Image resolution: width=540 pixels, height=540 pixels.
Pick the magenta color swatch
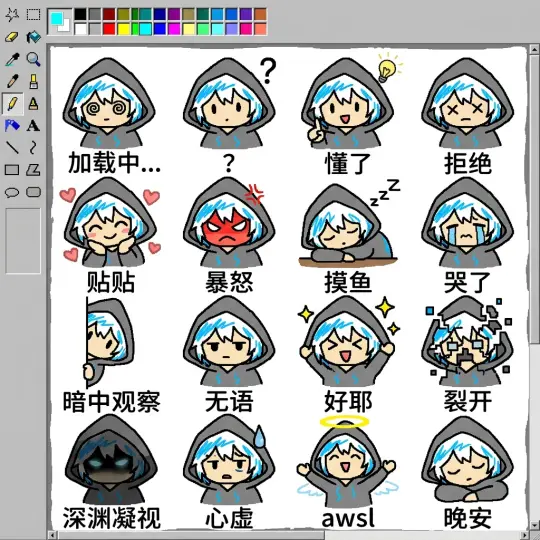[174, 29]
